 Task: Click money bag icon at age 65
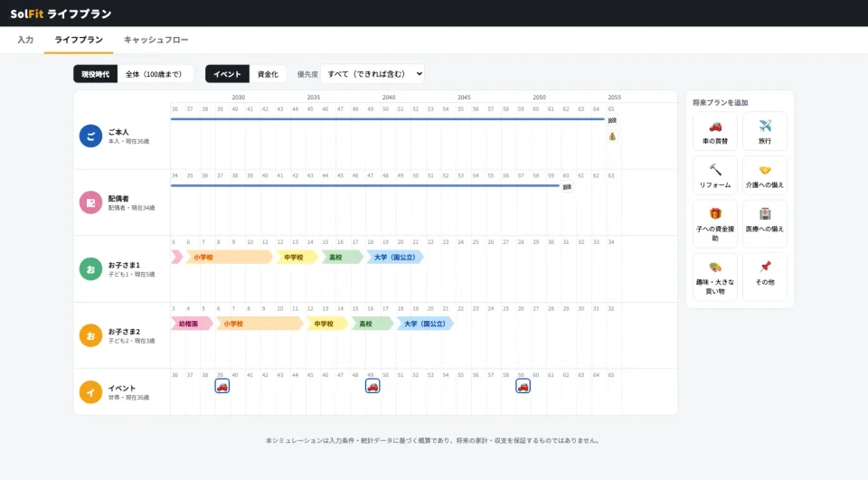(x=612, y=136)
